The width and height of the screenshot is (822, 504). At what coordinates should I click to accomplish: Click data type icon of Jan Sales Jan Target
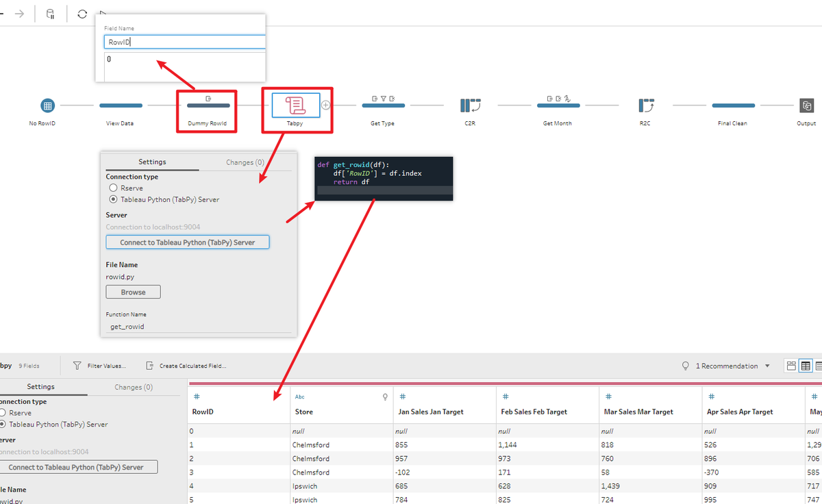coord(402,396)
